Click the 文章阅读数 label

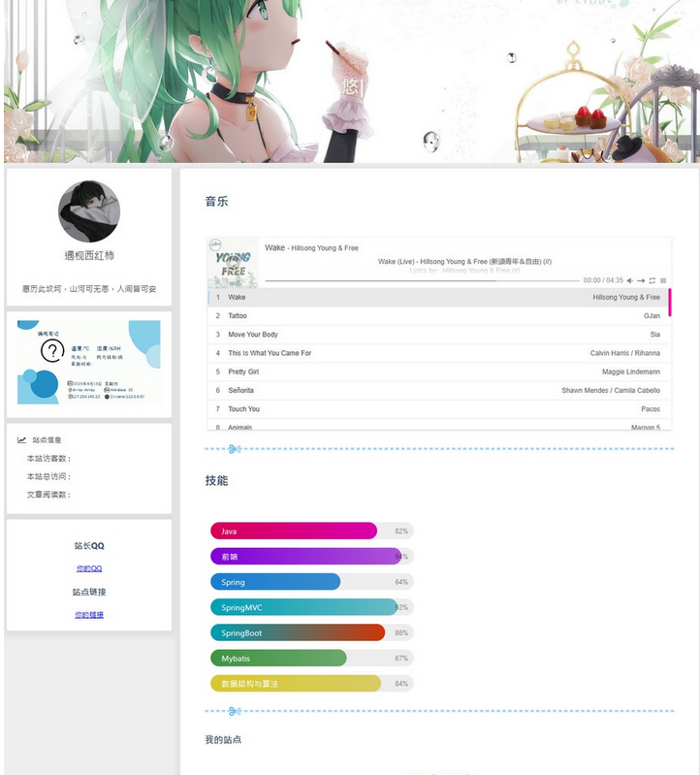[48, 495]
